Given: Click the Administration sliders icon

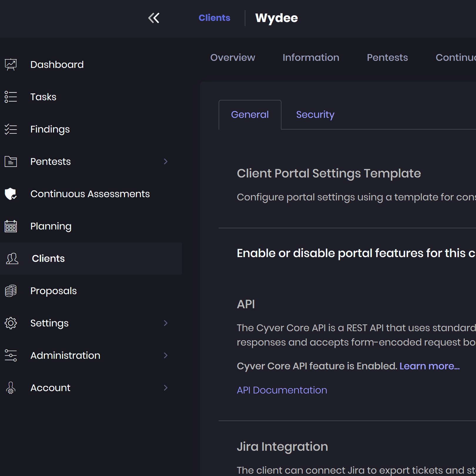Looking at the screenshot, I should (11, 356).
